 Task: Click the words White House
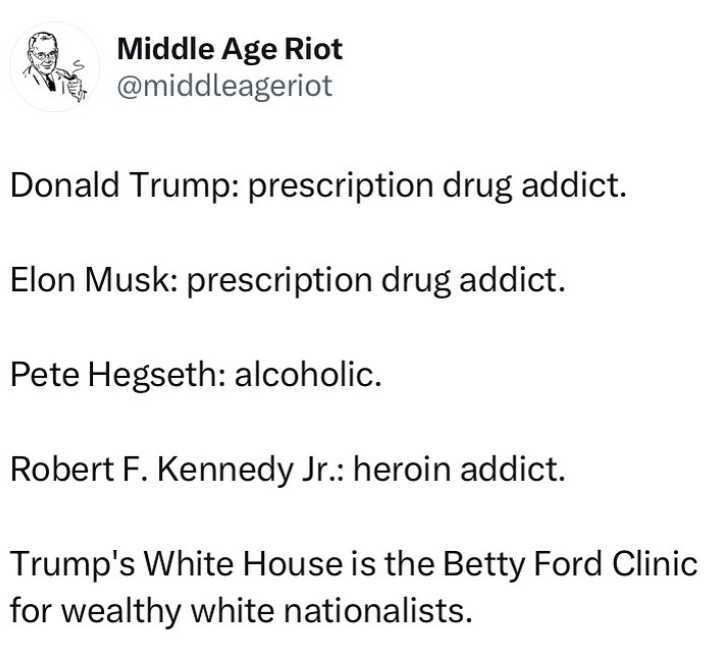tap(244, 564)
